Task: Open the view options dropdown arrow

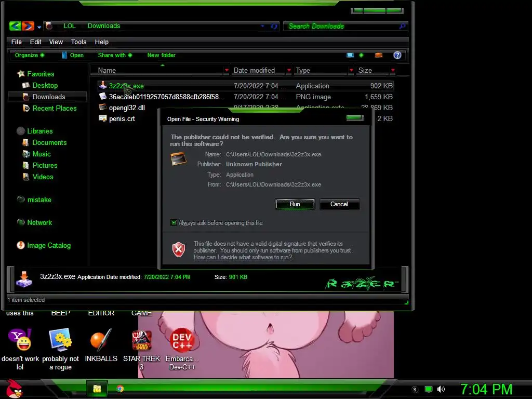Action: coord(362,55)
